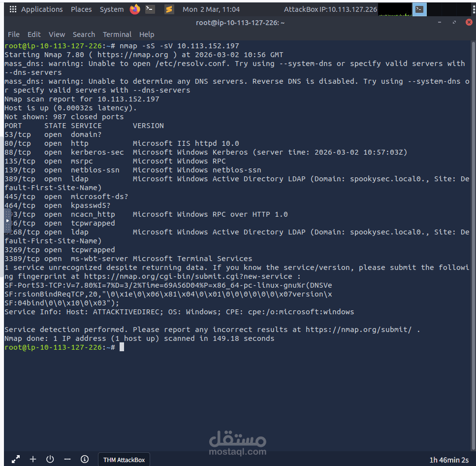Screen dimensions: 476x466
Task: Click the system monitor graph applet
Action: tap(395, 9)
